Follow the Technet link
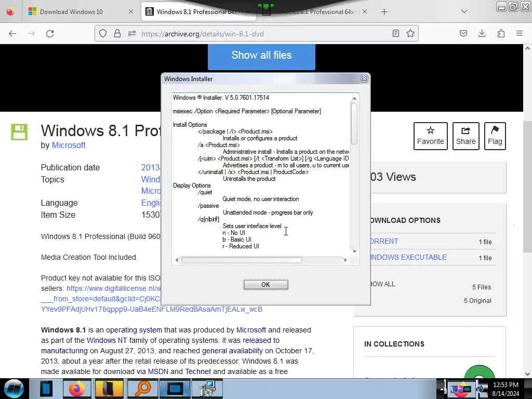Viewport: 532px width, 399px height. tap(198, 371)
